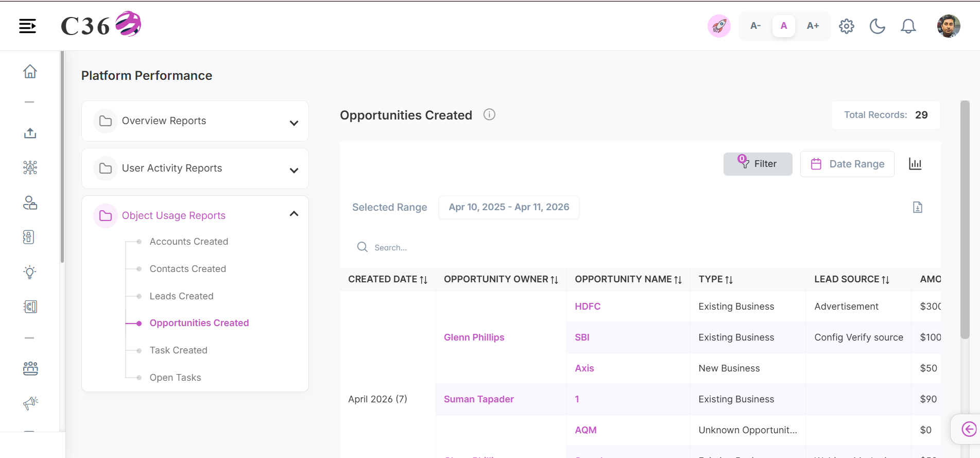Go to Home in the sidebar
Screen dimensions: 980x458
pos(30,71)
